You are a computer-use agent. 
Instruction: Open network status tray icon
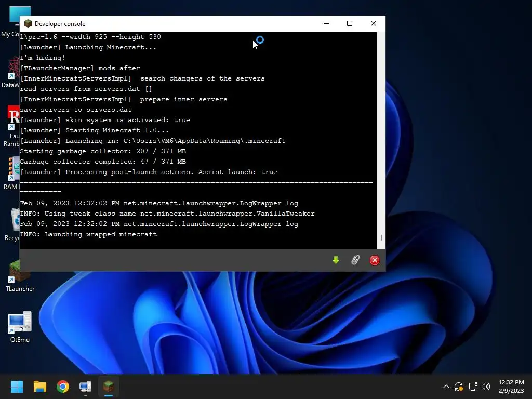473,387
